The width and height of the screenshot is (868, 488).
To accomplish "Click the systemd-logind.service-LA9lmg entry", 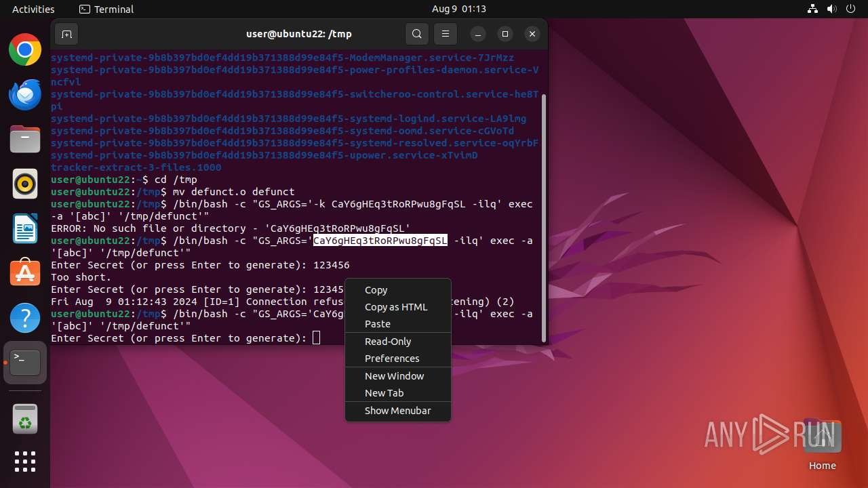I will pyautogui.click(x=289, y=119).
